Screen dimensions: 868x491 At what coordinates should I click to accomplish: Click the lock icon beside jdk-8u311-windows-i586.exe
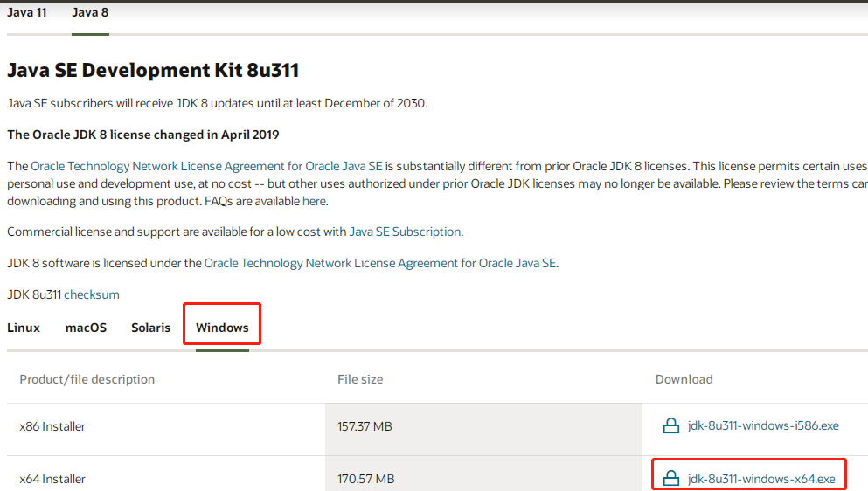[x=670, y=426]
